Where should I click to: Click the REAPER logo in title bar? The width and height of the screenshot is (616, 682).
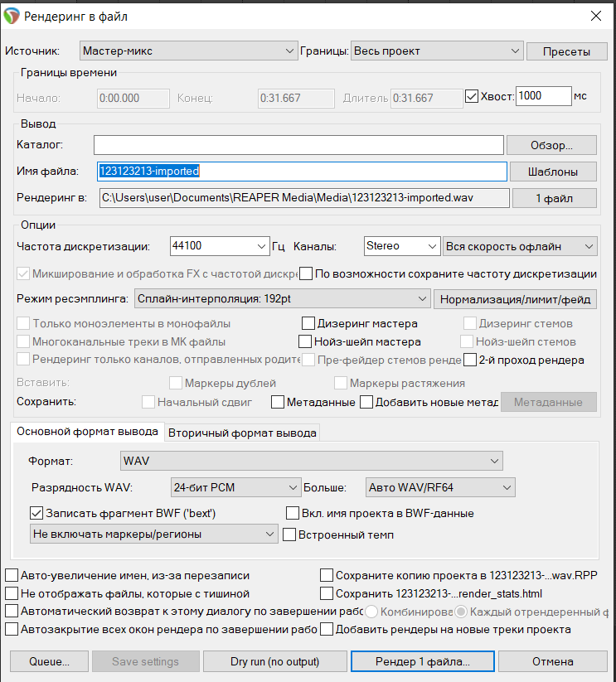coord(12,16)
